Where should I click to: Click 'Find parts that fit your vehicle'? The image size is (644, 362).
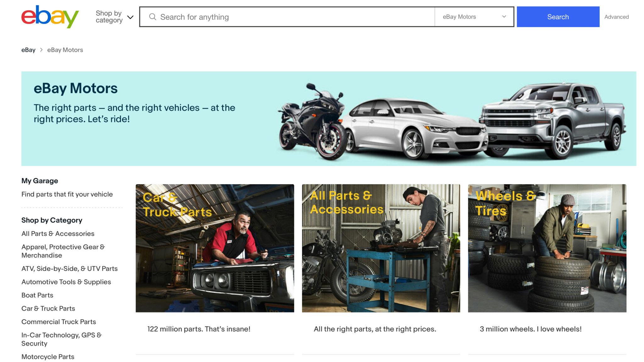[x=67, y=194]
